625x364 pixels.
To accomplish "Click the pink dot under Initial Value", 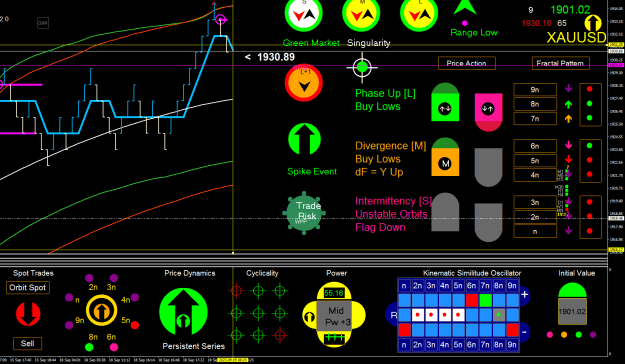I will [x=550, y=335].
